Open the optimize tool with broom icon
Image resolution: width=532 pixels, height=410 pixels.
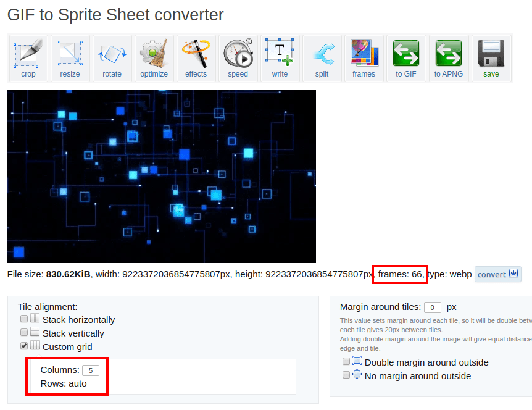(154, 58)
